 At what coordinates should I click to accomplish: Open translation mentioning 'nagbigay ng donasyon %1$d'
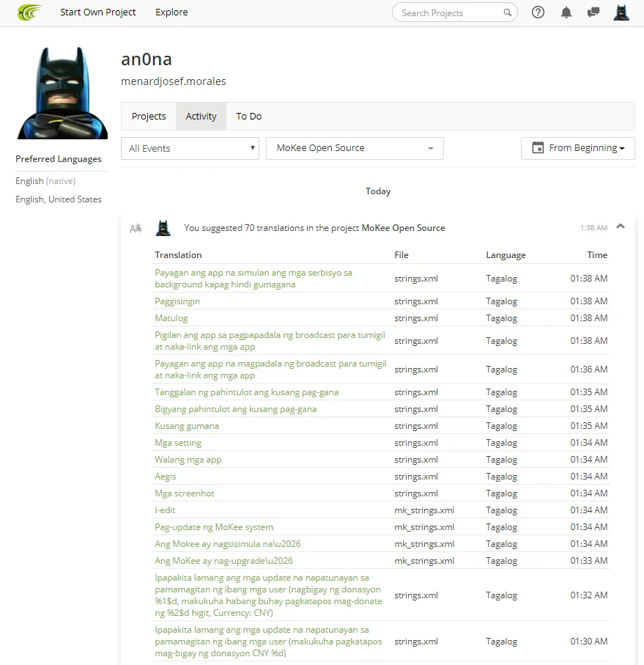tap(268, 595)
